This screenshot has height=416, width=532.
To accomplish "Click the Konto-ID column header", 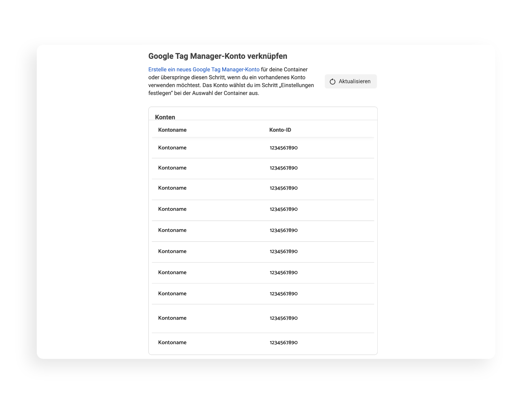I will pos(280,130).
